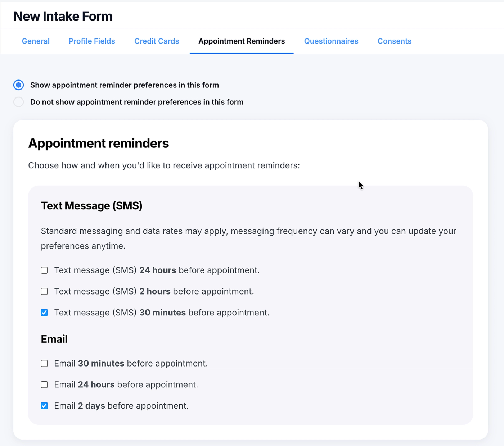
Task: Enable SMS 24 hours before appointment checkbox
Action: [x=44, y=270]
